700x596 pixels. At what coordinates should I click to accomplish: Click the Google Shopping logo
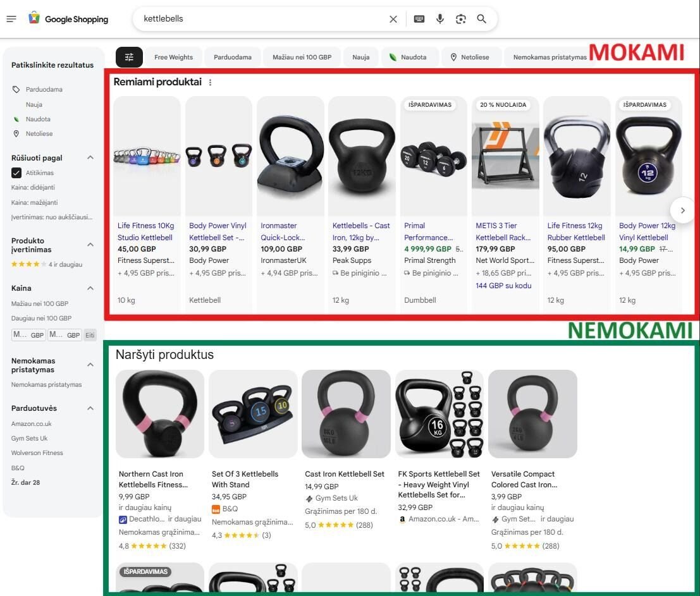(x=68, y=19)
